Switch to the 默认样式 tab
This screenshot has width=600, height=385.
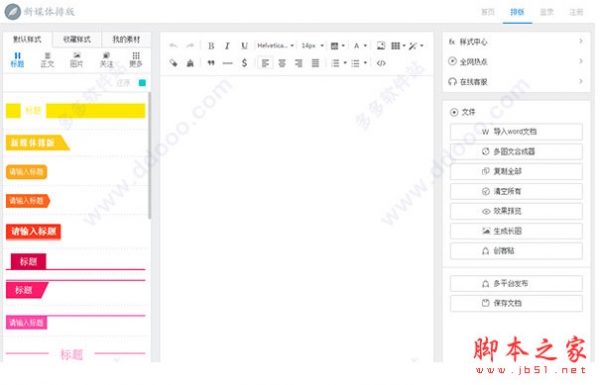point(27,39)
